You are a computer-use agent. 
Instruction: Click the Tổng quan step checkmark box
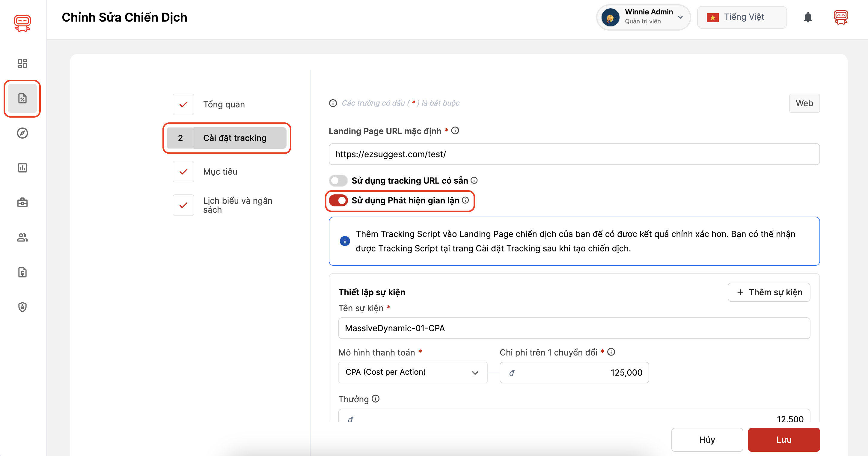[183, 104]
